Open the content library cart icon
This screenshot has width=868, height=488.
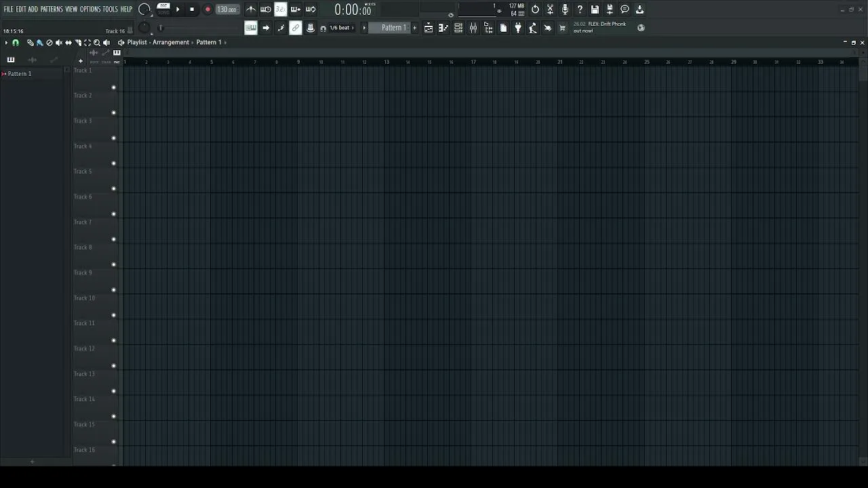pyautogui.click(x=563, y=28)
